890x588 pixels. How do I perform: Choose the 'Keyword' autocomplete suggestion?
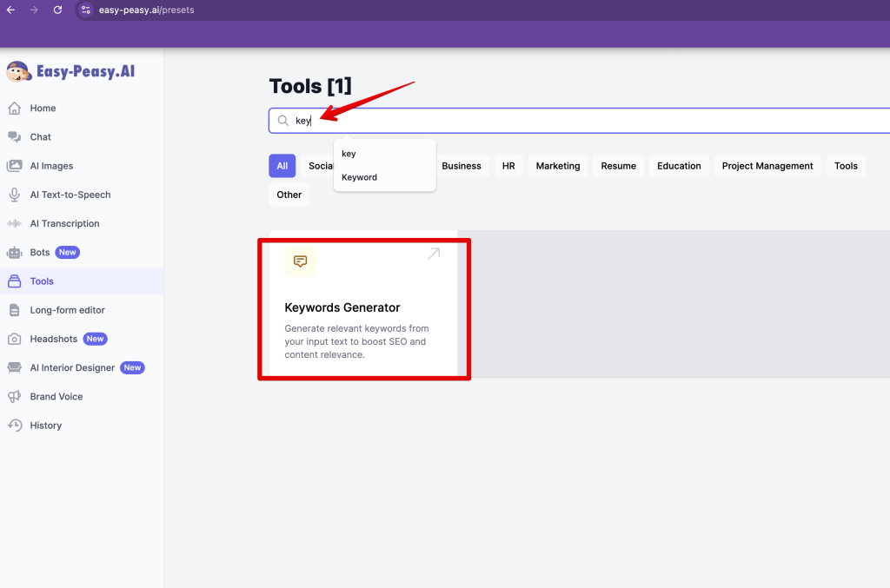click(360, 177)
